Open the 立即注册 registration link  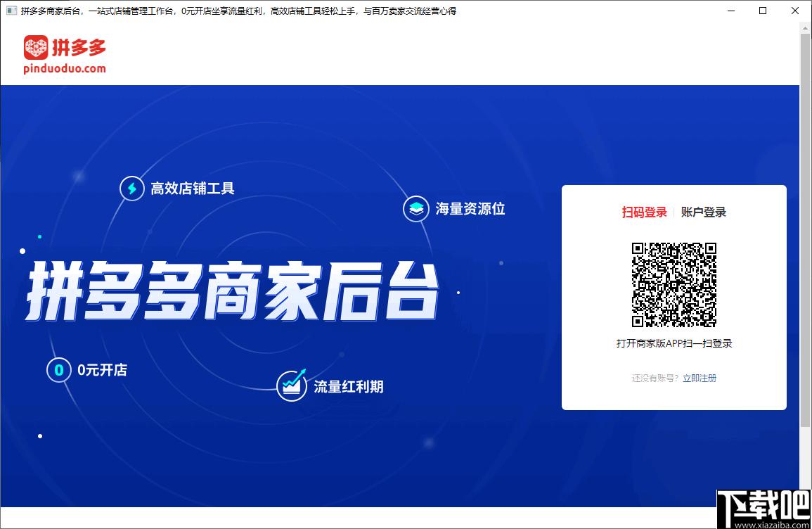point(699,378)
